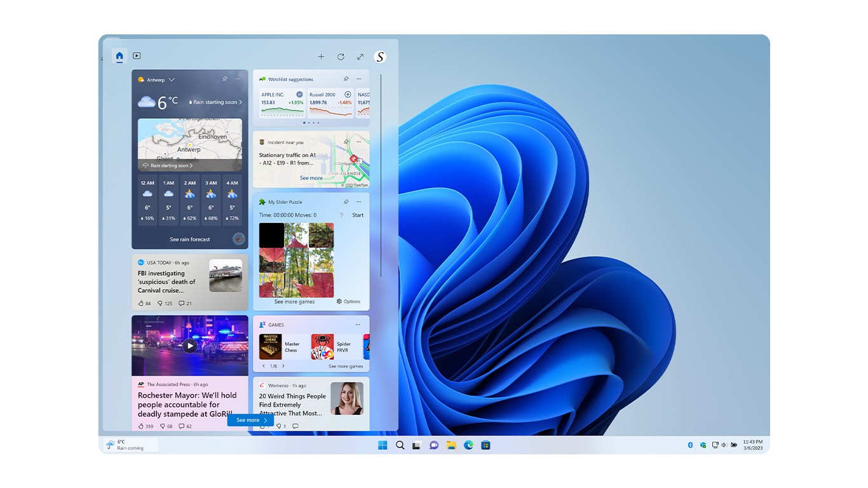
Task: Open taskbar Search
Action: (x=400, y=445)
